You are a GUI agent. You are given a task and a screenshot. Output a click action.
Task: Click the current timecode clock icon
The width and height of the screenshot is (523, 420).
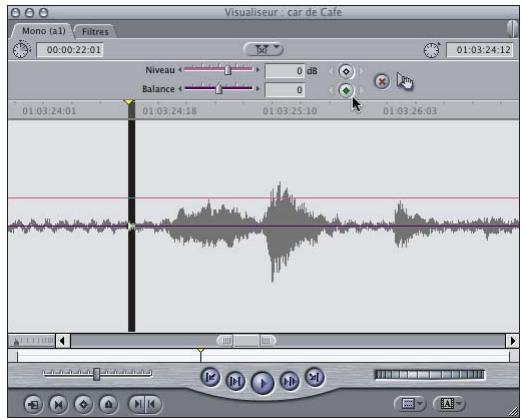tap(432, 50)
